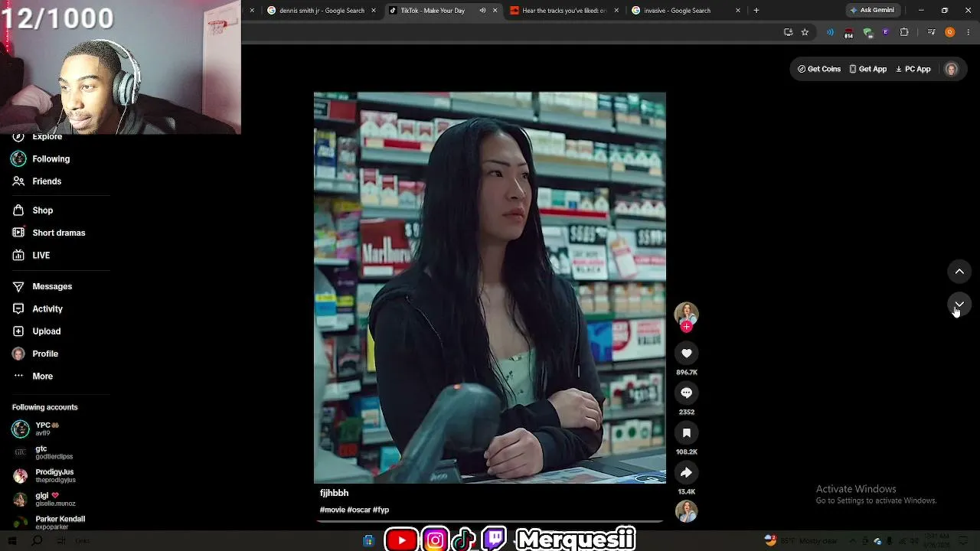Switch to Hear the tracks you've liked tab

coord(563,11)
